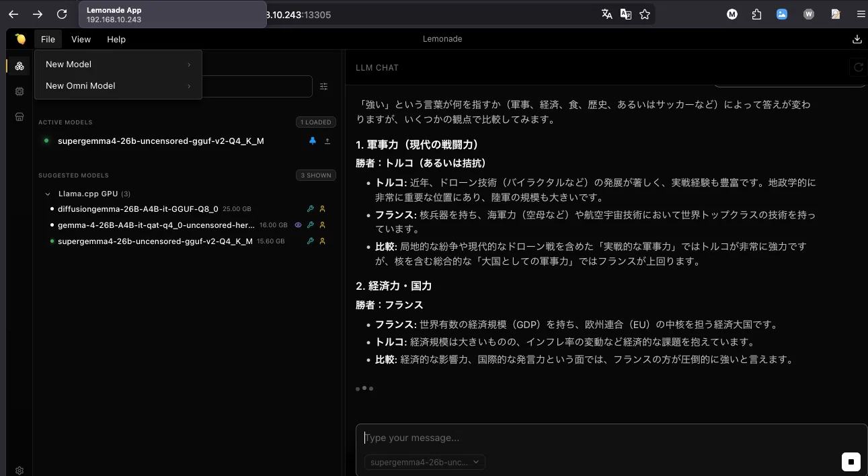This screenshot has height=476, width=868.
Task: Expand New Model submenu arrow
Action: click(189, 65)
